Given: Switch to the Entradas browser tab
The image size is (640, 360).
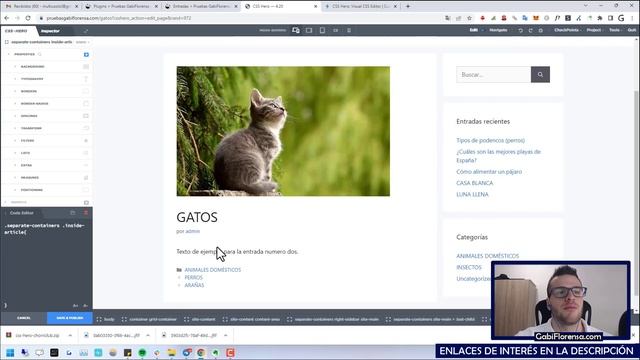Looking at the screenshot, I should 201,7.
